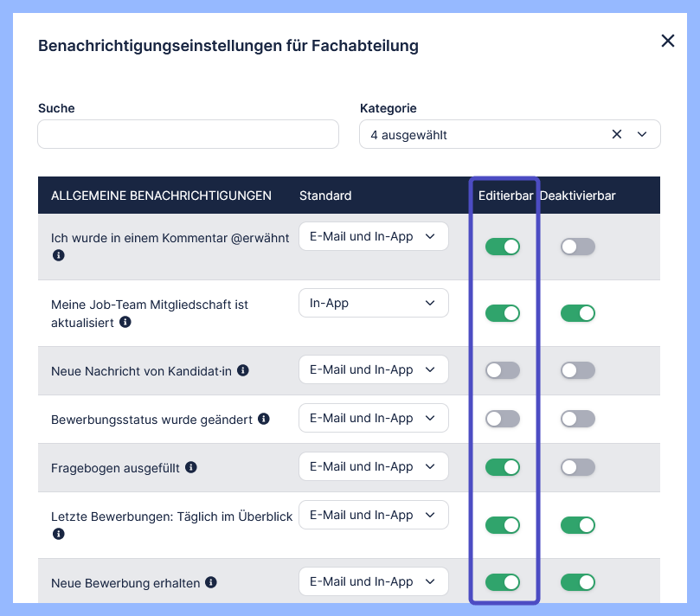
Task: Enable Deaktivierbar for "Fragebogen ausgefüllt"
Action: 578,467
